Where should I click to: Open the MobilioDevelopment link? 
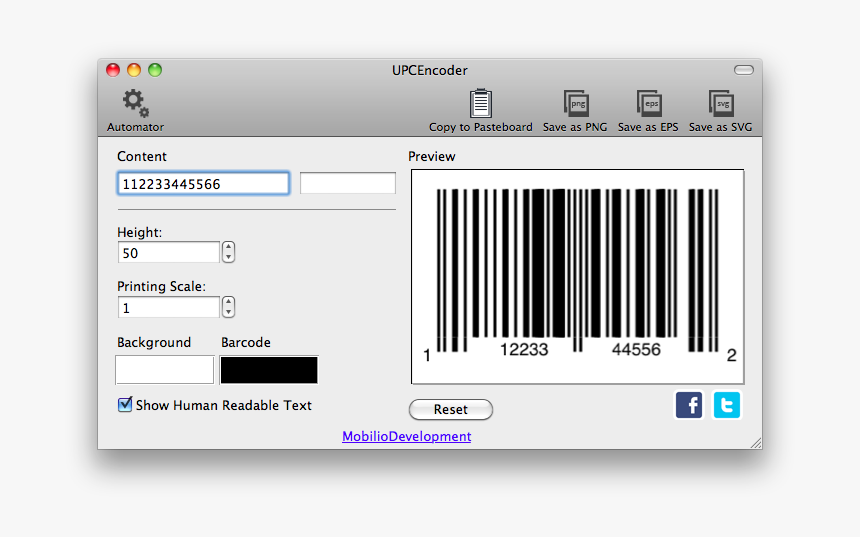406,436
